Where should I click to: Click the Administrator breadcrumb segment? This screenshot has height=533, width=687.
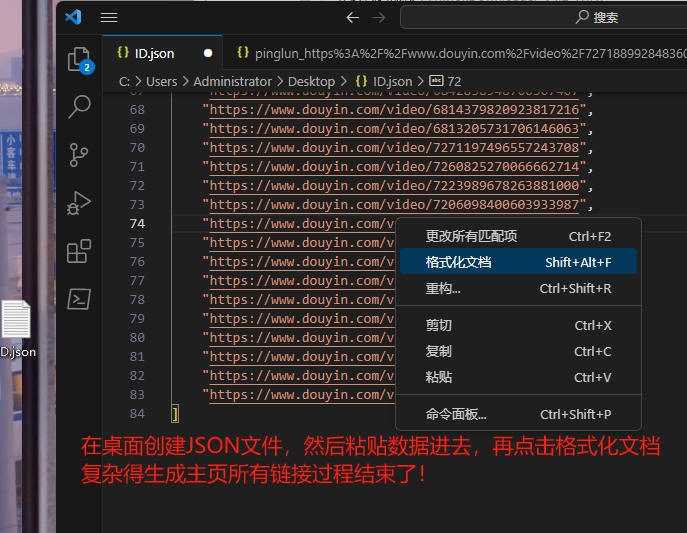[x=232, y=81]
